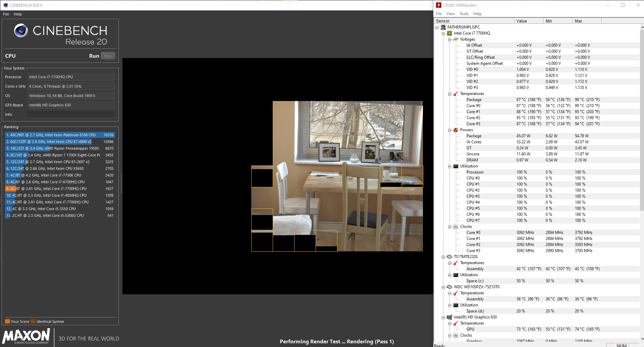Select the CPU #7 utilization row
The image size is (644, 347).
537,220
